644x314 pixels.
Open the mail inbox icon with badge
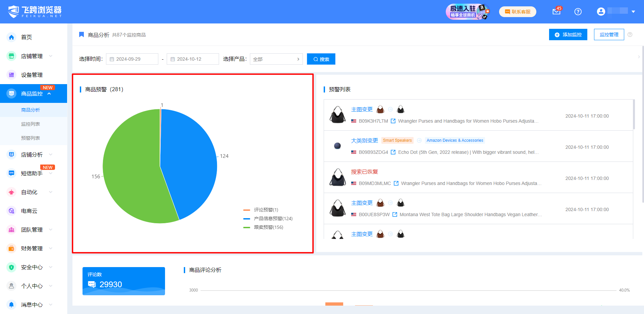[x=556, y=12]
